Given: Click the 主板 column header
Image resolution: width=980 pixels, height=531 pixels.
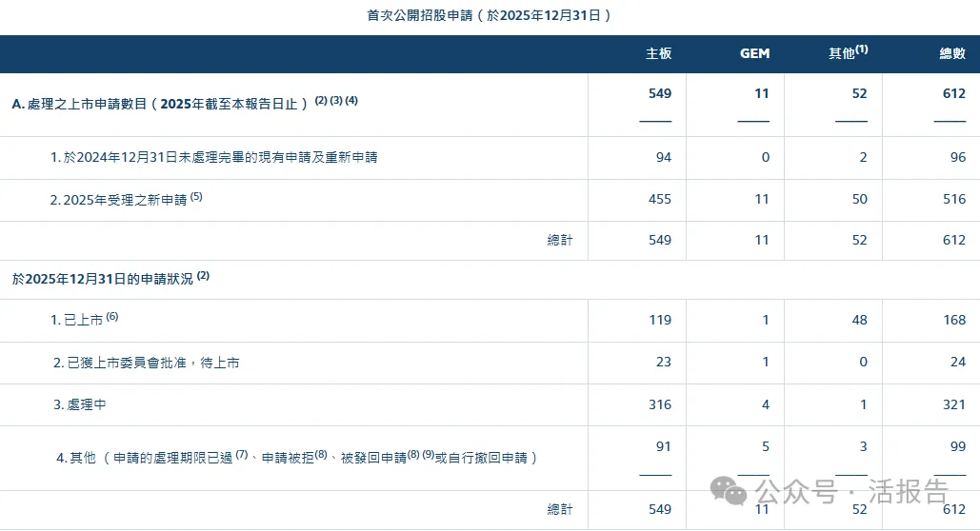Looking at the screenshot, I should (658, 54).
